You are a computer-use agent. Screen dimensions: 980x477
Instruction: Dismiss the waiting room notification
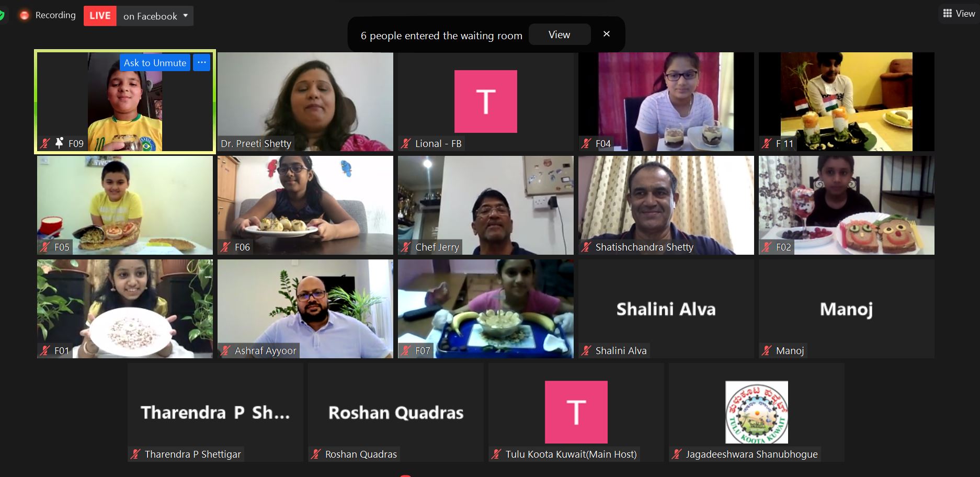pyautogui.click(x=607, y=34)
